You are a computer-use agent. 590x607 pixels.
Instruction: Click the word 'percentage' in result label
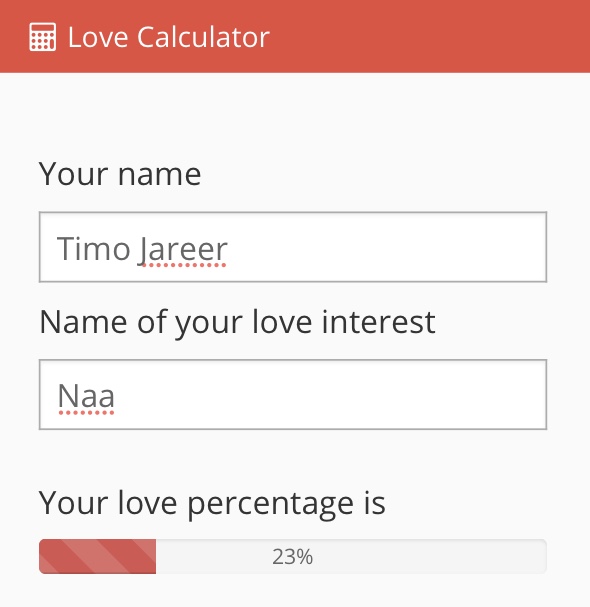coord(270,505)
